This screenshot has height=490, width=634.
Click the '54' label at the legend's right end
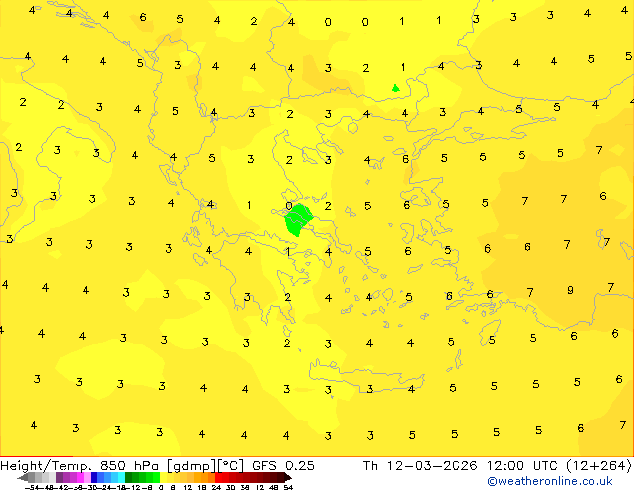click(x=288, y=487)
